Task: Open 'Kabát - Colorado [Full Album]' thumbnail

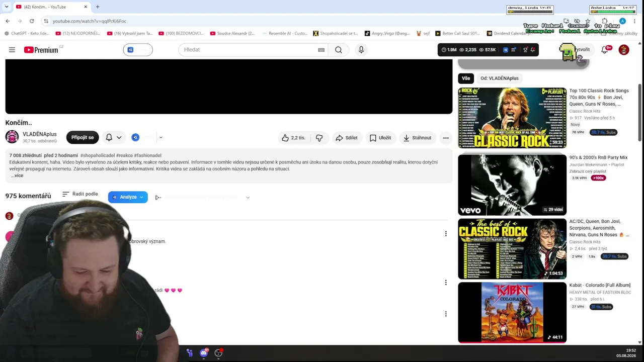Action: point(512,313)
